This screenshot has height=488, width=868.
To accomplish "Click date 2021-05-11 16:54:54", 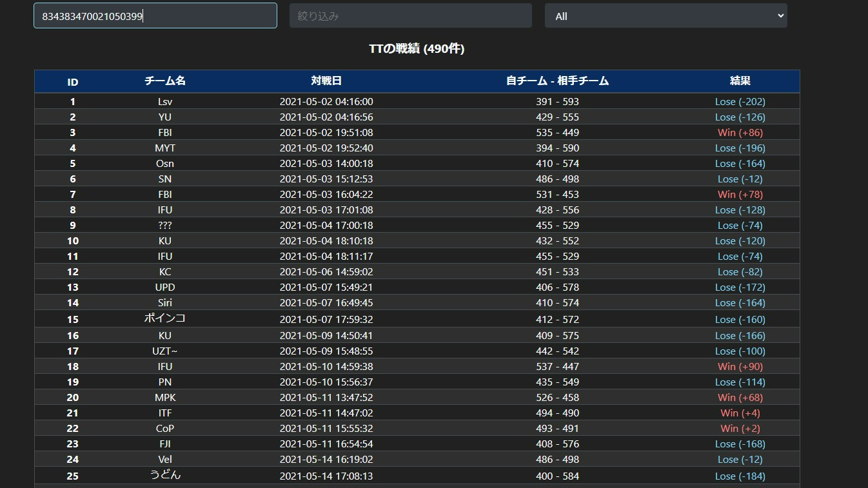I will click(x=326, y=444).
